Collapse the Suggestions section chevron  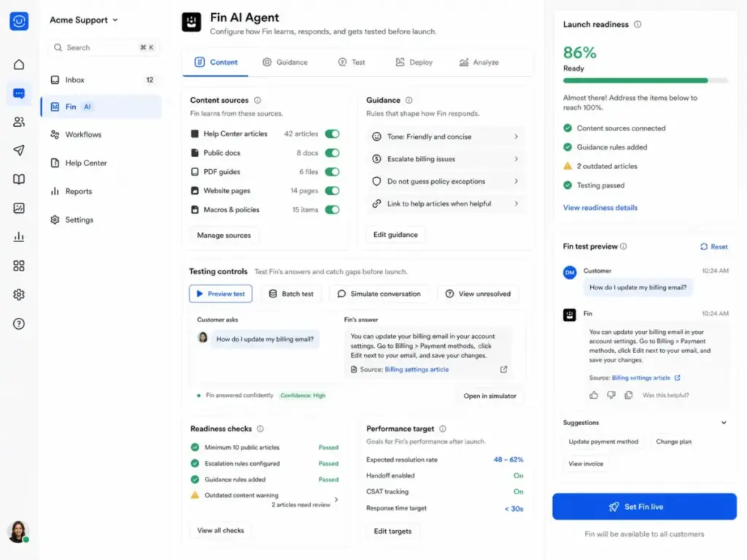[724, 422]
